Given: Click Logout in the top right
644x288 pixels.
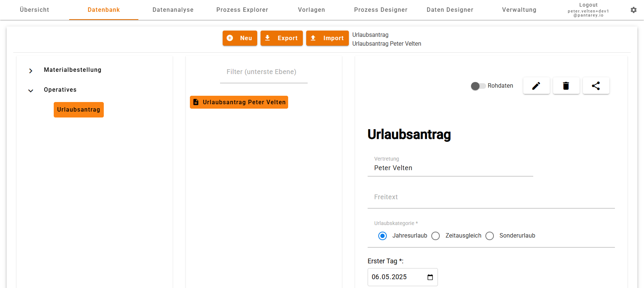Looking at the screenshot, I should (x=588, y=5).
